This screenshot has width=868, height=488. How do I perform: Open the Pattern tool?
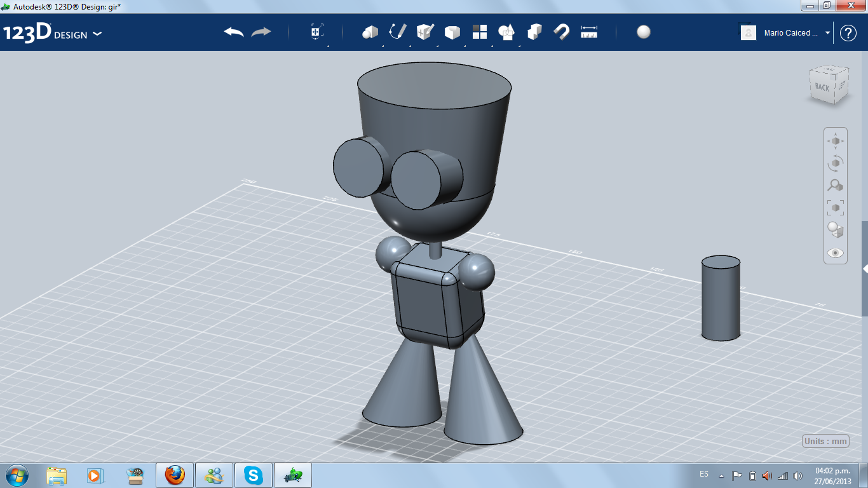[480, 32]
